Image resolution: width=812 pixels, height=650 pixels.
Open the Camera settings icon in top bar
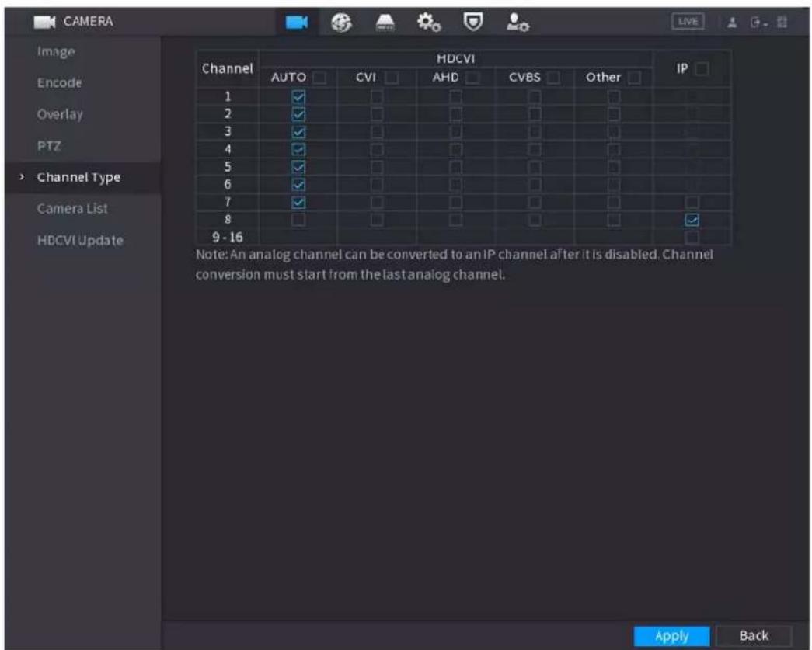click(297, 22)
